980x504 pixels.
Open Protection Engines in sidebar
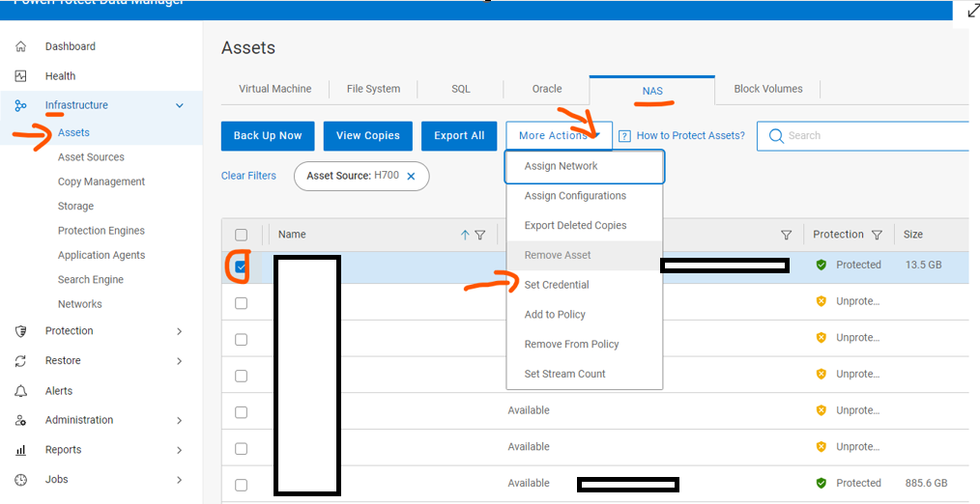point(101,231)
